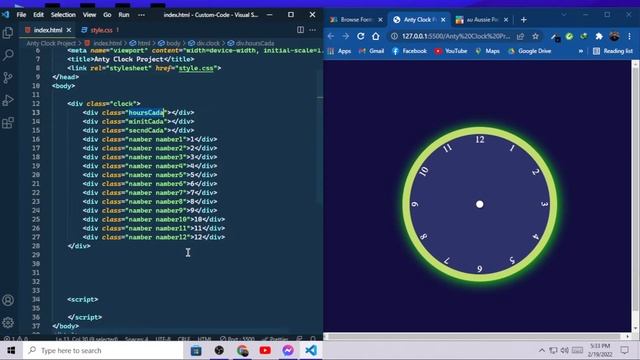Image resolution: width=640 pixels, height=360 pixels.
Task: Open the Manage gear in VS Code
Action: pyautogui.click(x=8, y=322)
